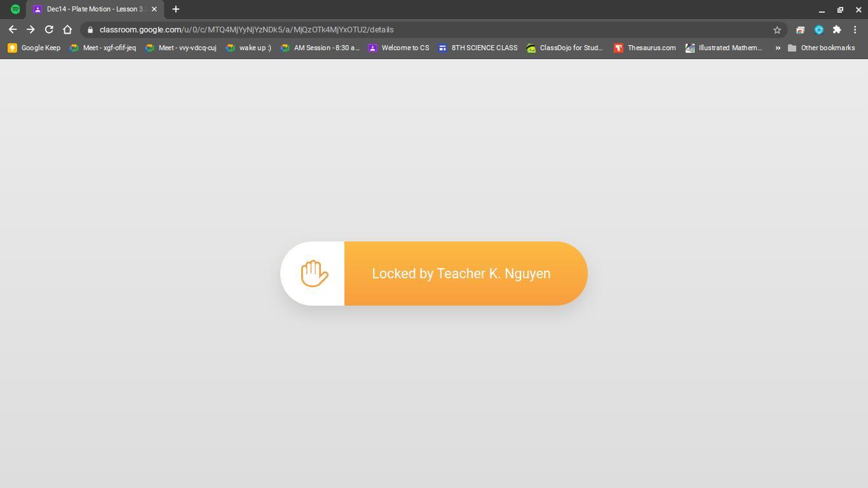Close the Chrome window
The height and width of the screenshot is (488, 868).
858,10
